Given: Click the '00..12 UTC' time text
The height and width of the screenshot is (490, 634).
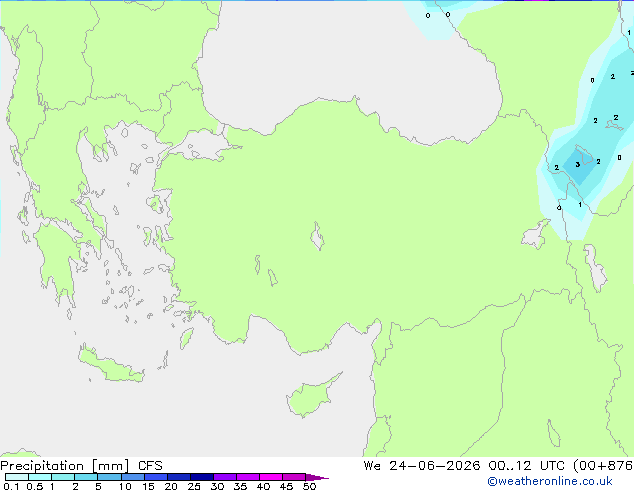Looking at the screenshot, I should point(526,466).
